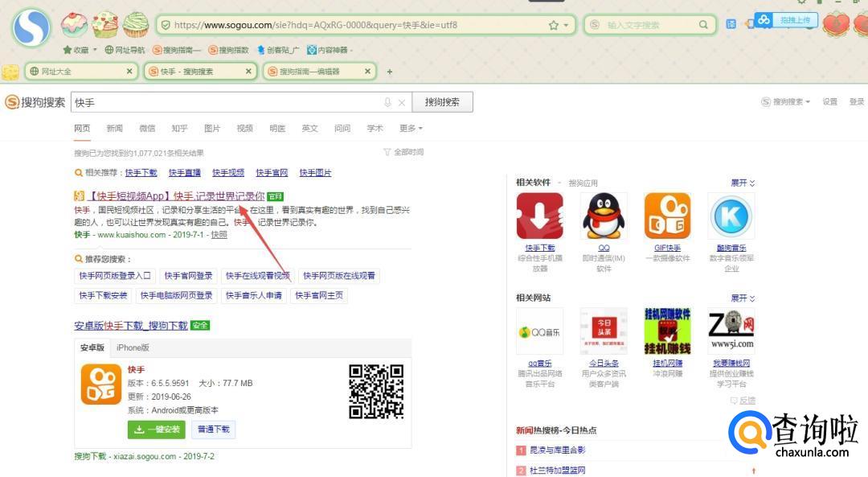Open the 快手直播 related recommendation link
This screenshot has width=868, height=477.
tap(185, 173)
